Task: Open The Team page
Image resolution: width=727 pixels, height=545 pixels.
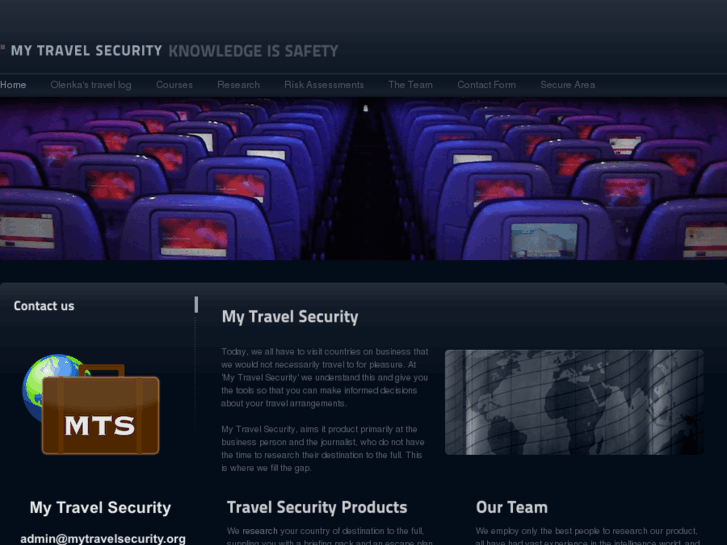Action: [x=410, y=85]
